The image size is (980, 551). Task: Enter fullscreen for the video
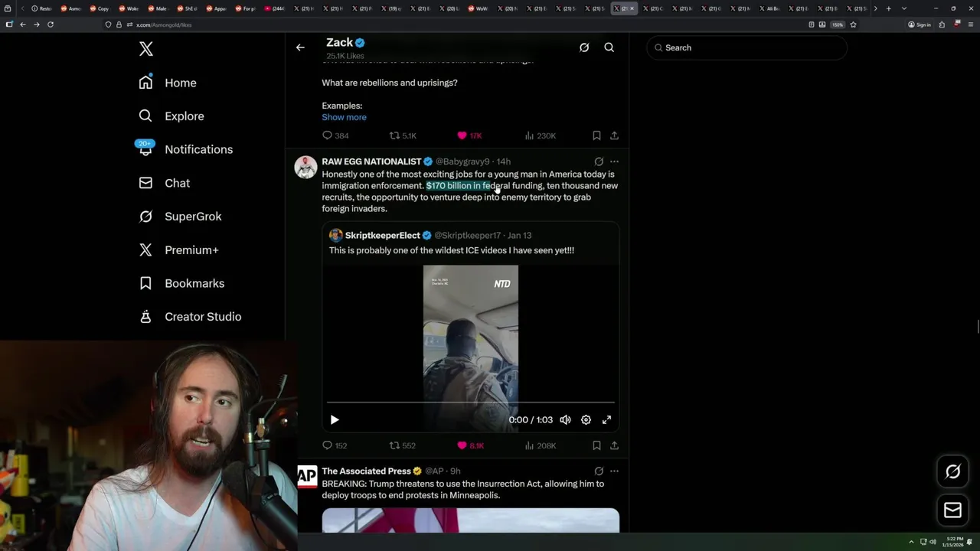coord(606,419)
